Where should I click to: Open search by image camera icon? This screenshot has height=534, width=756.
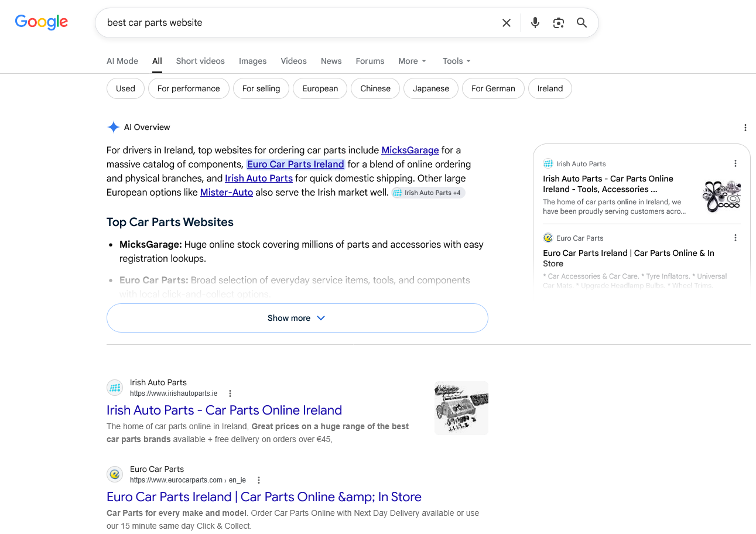559,23
